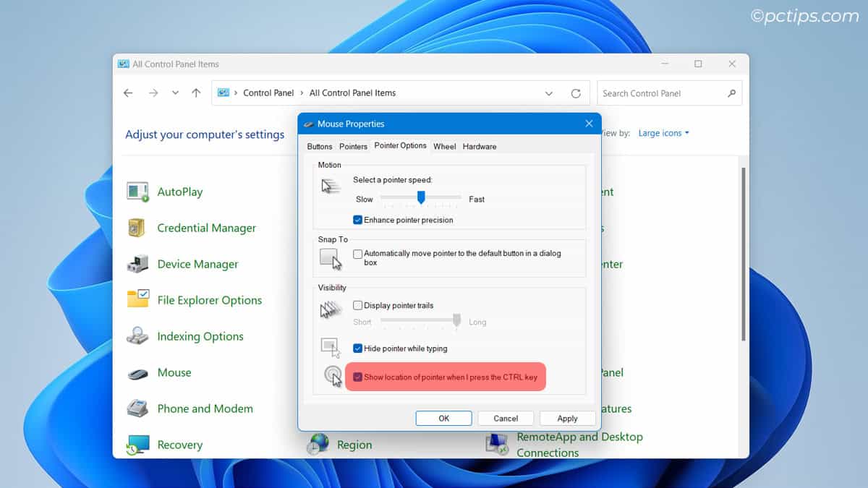868x488 pixels.
Task: Open the Recovery icon
Action: 137,445
